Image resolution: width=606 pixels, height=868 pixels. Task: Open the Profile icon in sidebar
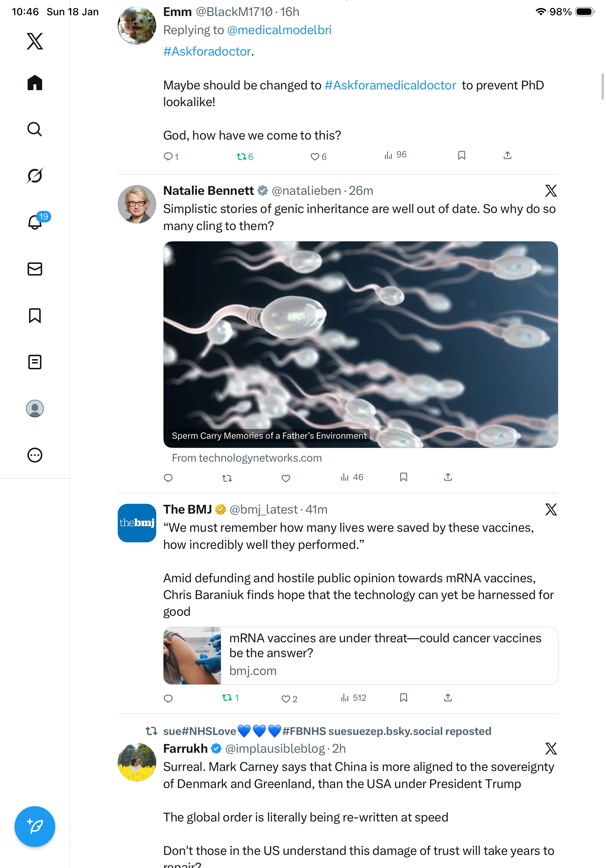[35, 408]
